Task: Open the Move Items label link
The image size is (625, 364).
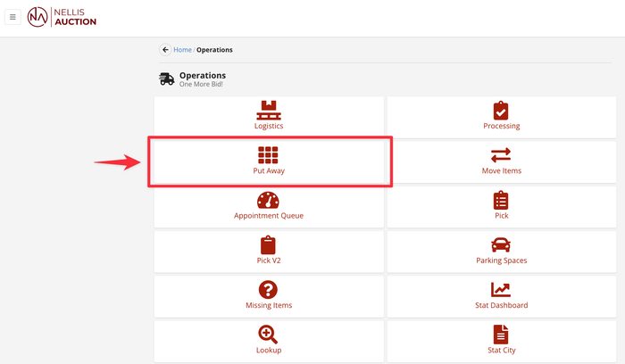Action: [502, 171]
